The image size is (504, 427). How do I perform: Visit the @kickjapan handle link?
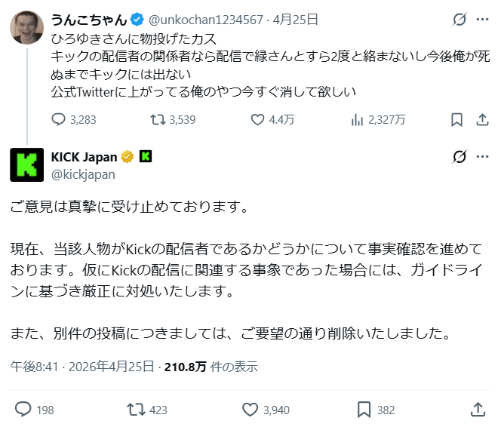click(x=83, y=174)
